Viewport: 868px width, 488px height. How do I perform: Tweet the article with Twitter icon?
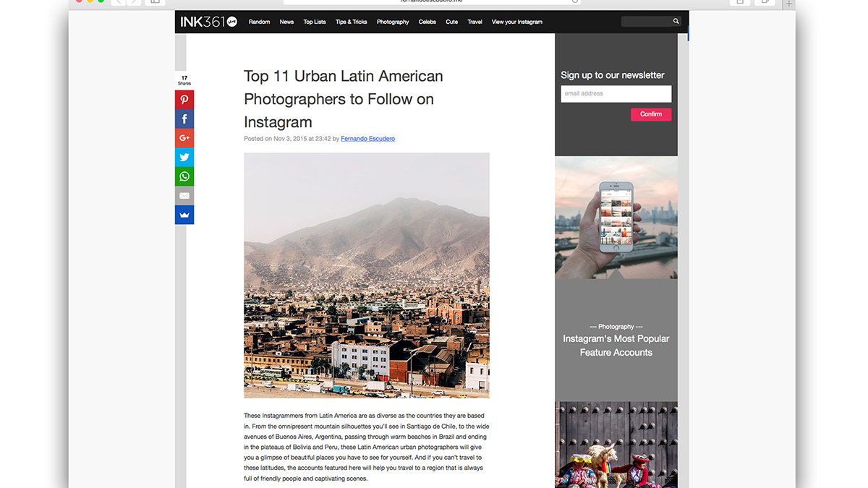184,158
